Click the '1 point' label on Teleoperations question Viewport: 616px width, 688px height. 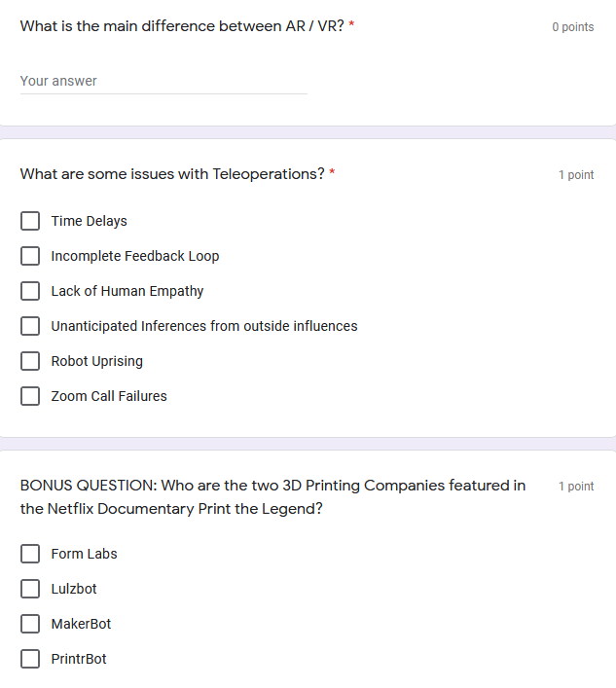point(576,175)
